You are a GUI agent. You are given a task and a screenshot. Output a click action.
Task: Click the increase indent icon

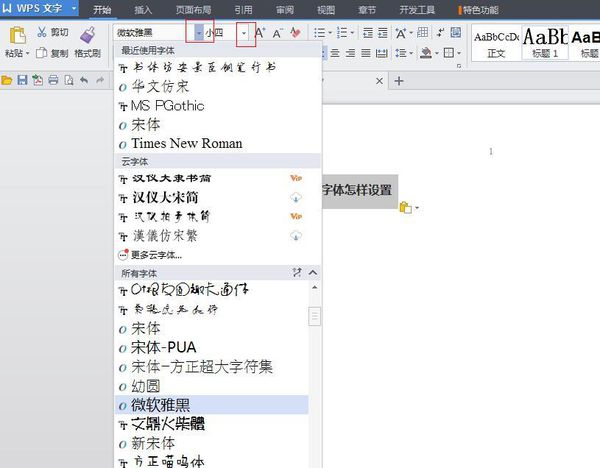(383, 33)
